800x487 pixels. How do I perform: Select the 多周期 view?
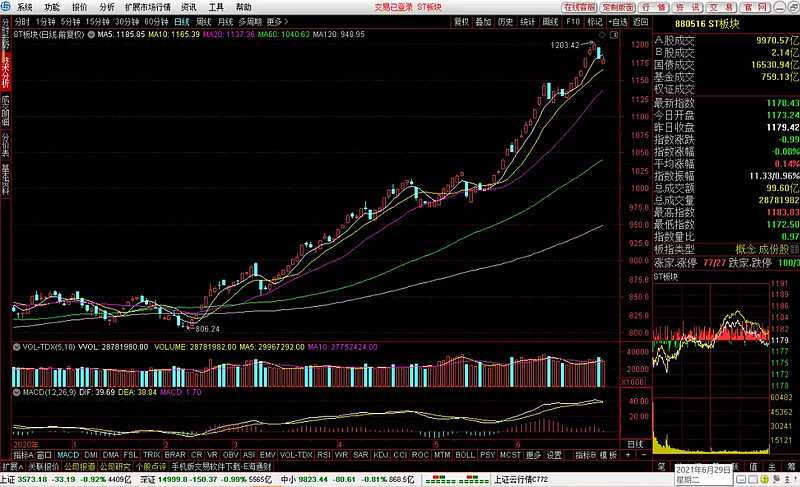coord(250,22)
